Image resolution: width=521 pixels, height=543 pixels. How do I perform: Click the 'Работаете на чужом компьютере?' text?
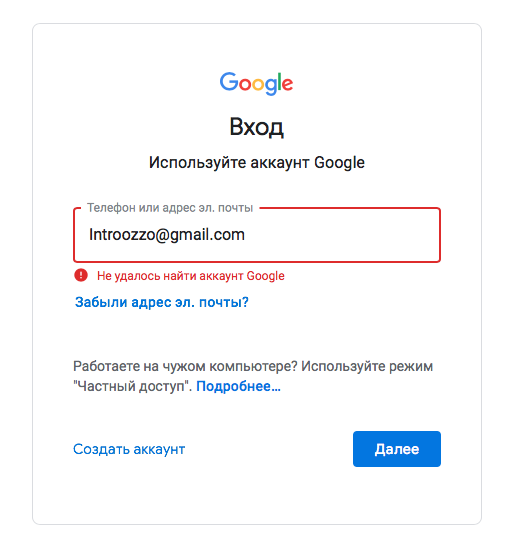pyautogui.click(x=185, y=366)
